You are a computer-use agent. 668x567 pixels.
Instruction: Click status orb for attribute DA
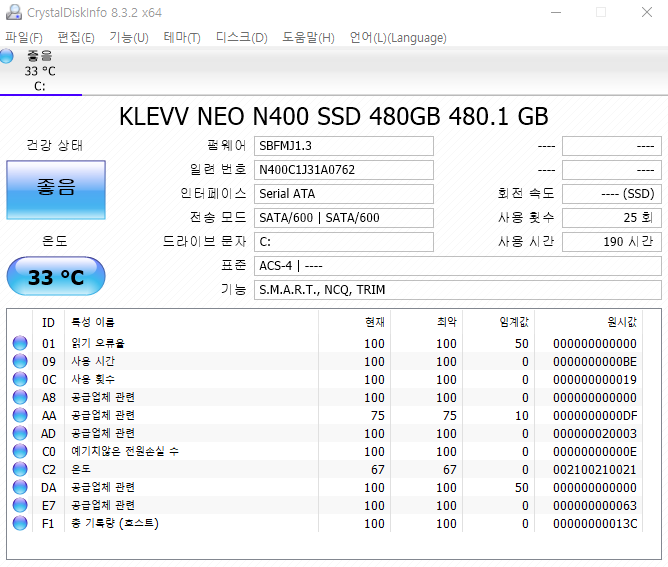pos(20,487)
